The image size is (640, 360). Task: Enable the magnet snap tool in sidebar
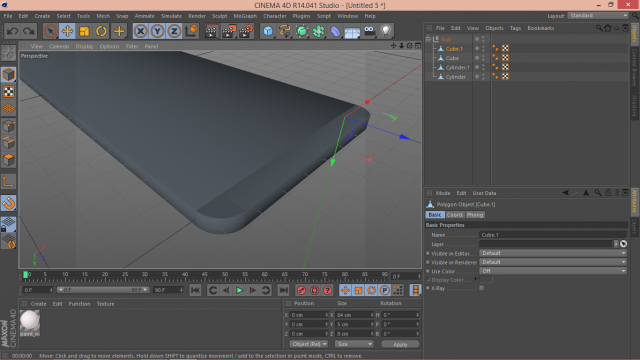pyautogui.click(x=9, y=203)
